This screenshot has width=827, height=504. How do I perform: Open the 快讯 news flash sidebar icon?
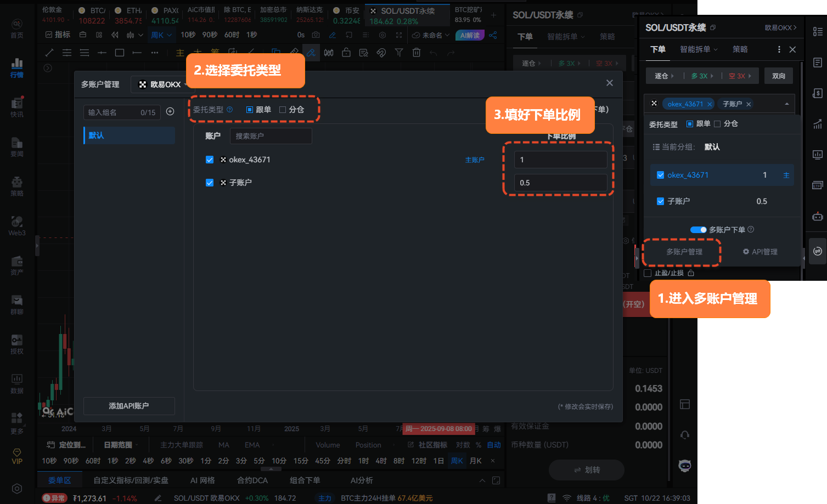[17, 107]
